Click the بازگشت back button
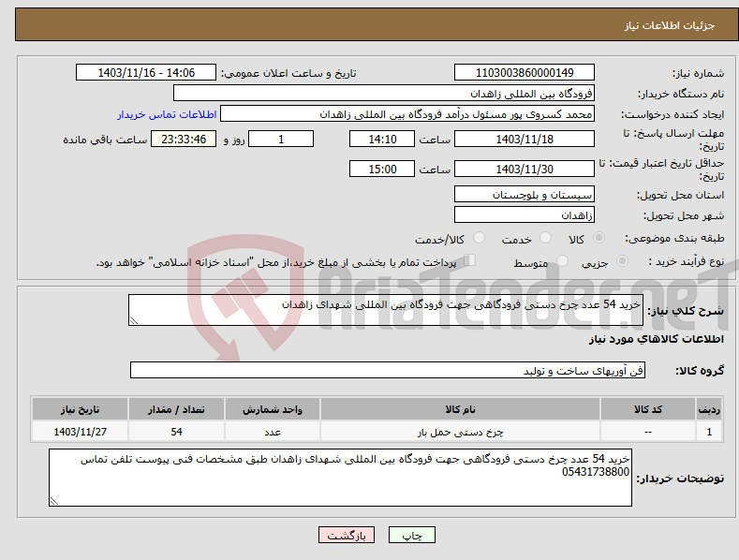Image resolution: width=739 pixels, height=560 pixels. click(347, 535)
